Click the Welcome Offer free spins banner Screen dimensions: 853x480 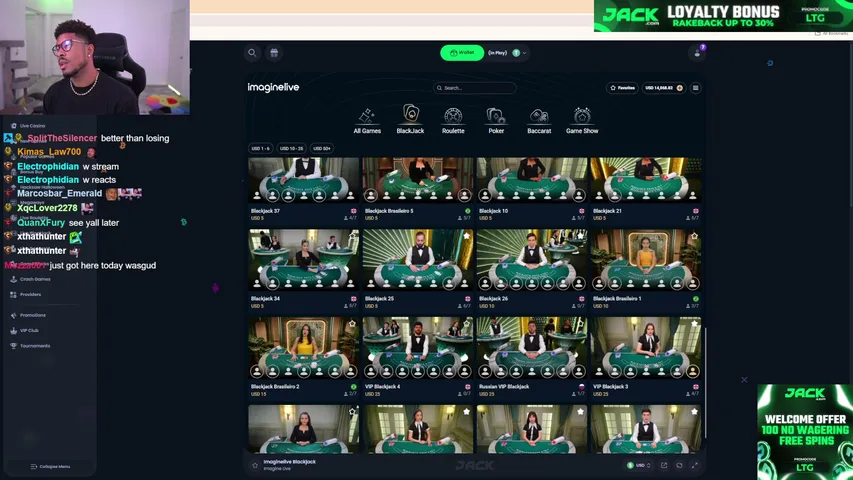805,432
